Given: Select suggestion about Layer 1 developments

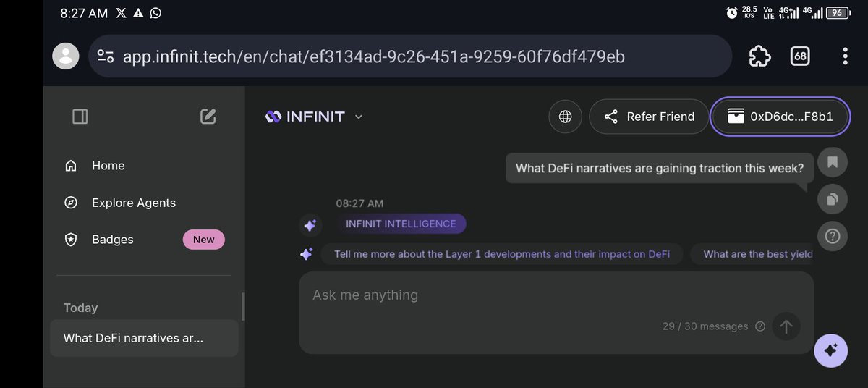Looking at the screenshot, I should pos(502,254).
